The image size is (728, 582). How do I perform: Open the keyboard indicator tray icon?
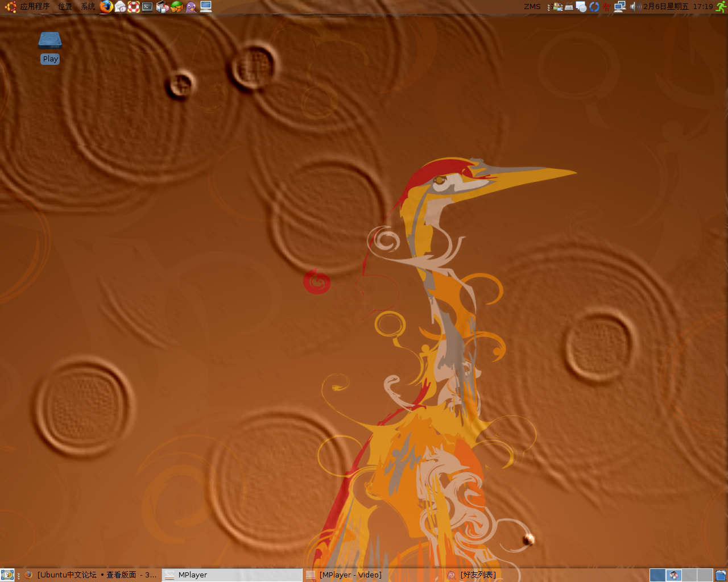(569, 7)
